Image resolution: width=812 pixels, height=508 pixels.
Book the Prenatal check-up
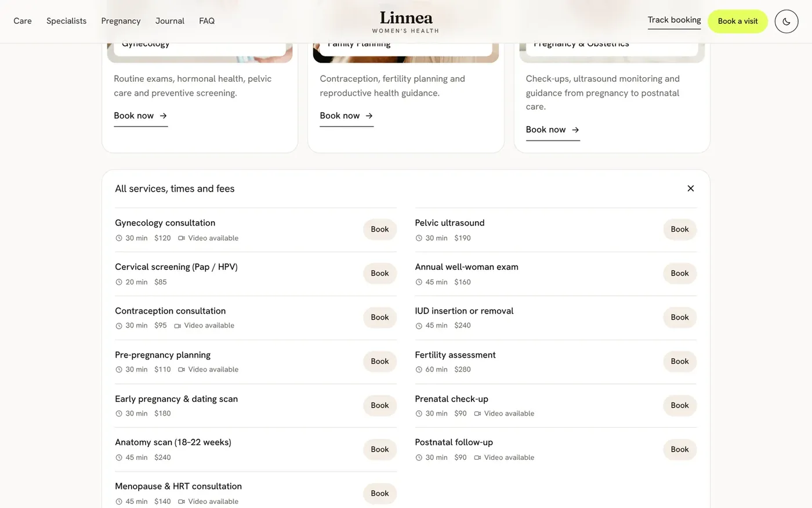pyautogui.click(x=680, y=406)
